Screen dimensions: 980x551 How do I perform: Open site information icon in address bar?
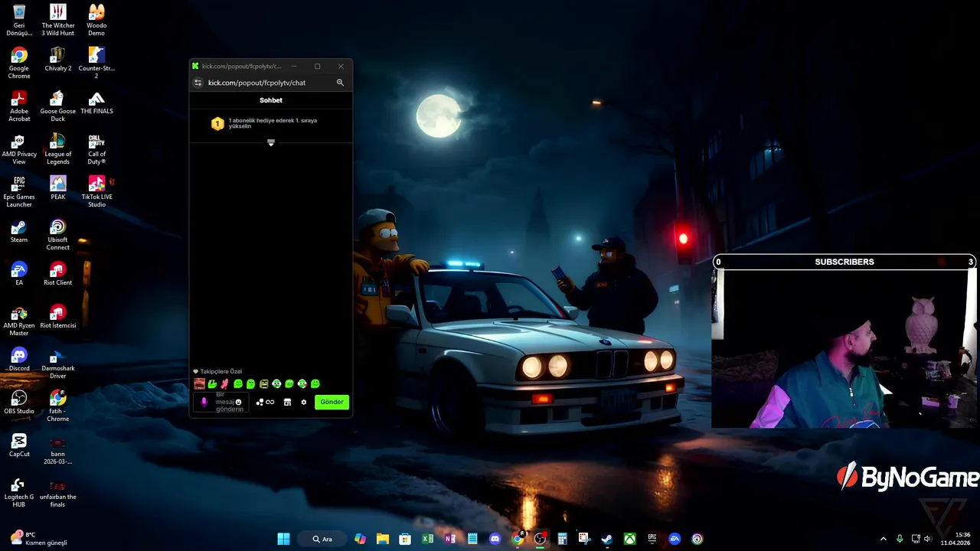(x=198, y=83)
